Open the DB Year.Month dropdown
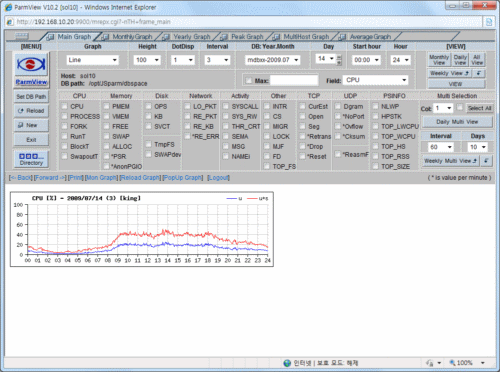The image size is (500, 372). coord(273,60)
